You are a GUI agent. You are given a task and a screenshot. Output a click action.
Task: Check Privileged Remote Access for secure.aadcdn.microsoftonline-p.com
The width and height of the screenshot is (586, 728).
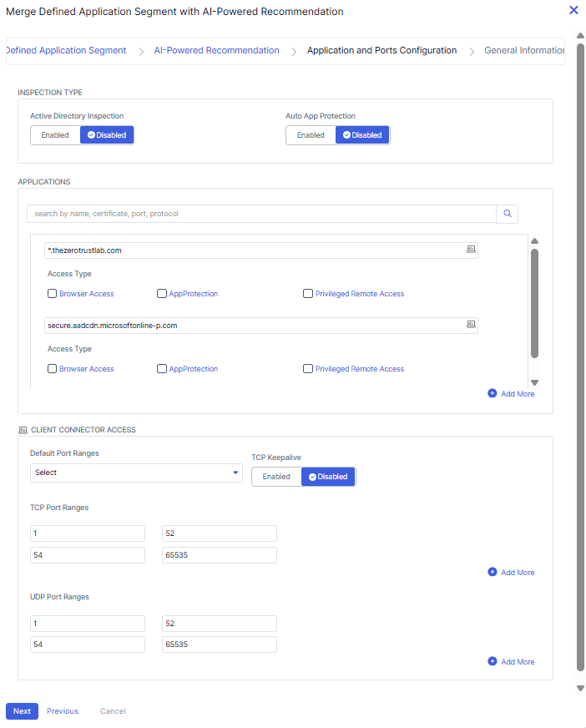pyautogui.click(x=308, y=369)
